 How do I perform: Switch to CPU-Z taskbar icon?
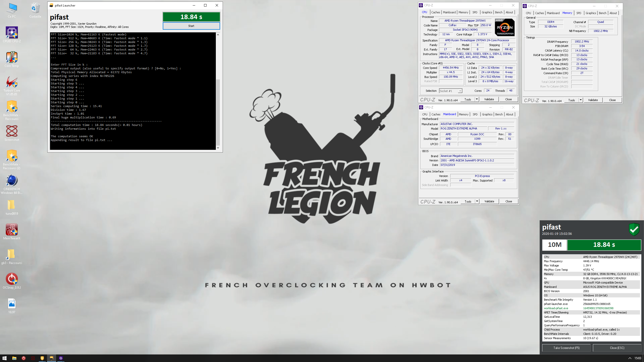tap(61, 358)
